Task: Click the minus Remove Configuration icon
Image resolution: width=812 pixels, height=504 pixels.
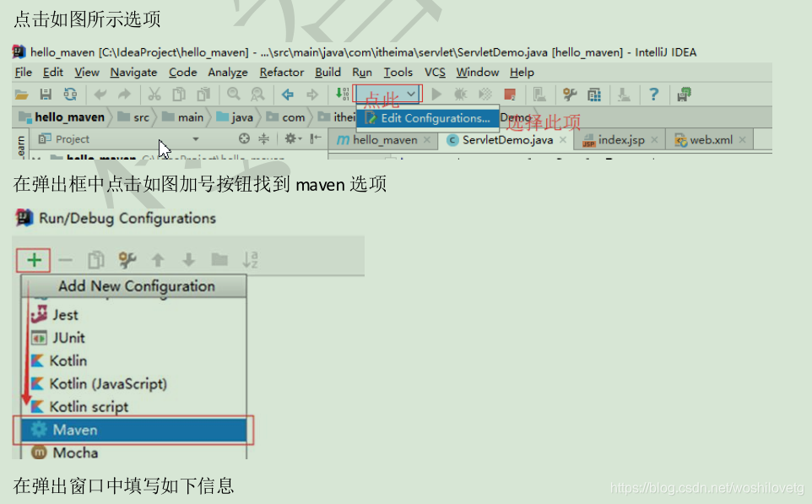Action: pos(65,259)
